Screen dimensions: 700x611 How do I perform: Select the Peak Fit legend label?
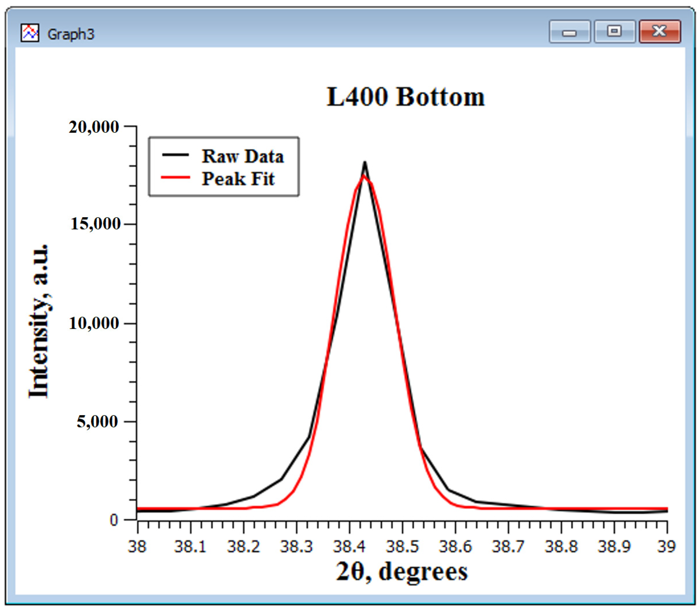click(238, 179)
